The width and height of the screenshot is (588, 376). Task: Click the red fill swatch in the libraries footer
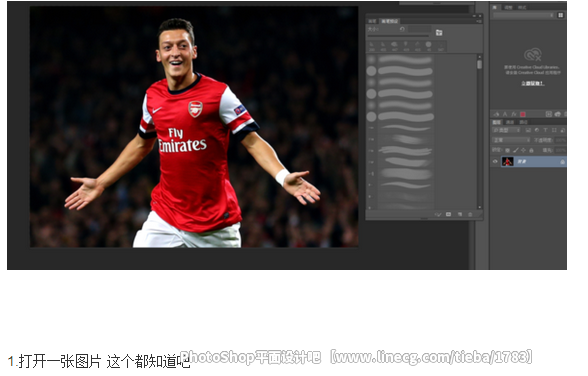(523, 114)
